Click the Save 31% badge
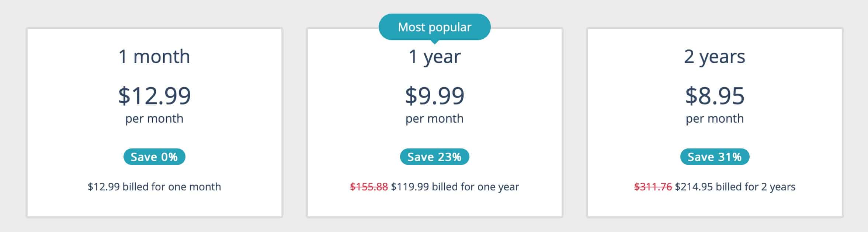The height and width of the screenshot is (232, 868). [x=715, y=157]
